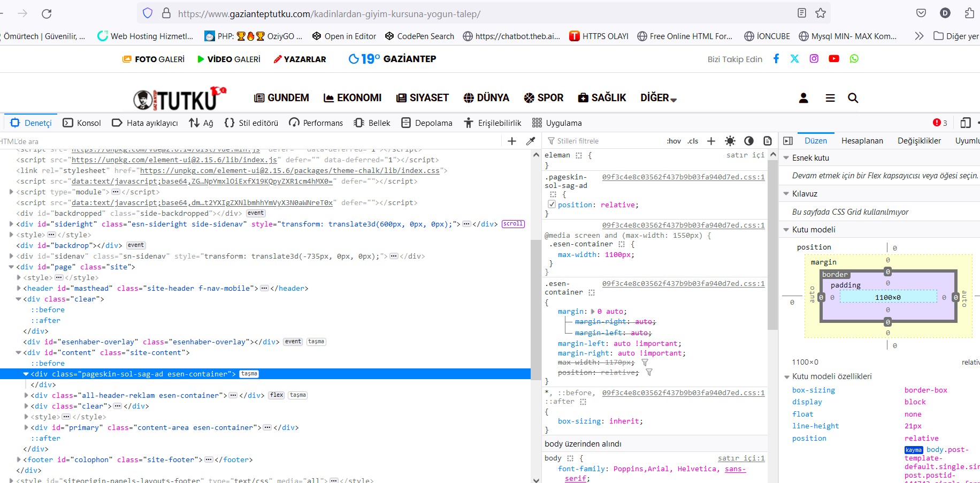Switch to the Hata ayıklayıcı tab
Image resolution: width=980 pixels, height=483 pixels.
pos(145,123)
